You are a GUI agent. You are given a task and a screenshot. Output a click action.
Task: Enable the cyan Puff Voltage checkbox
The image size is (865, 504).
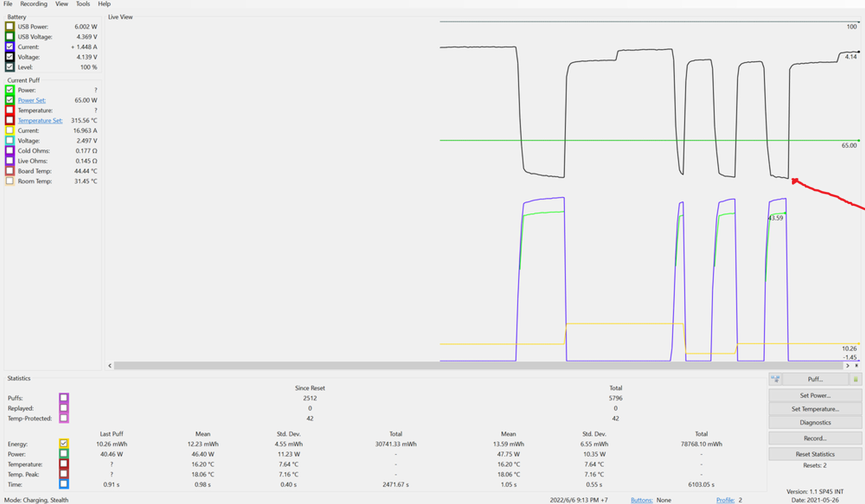point(10,140)
